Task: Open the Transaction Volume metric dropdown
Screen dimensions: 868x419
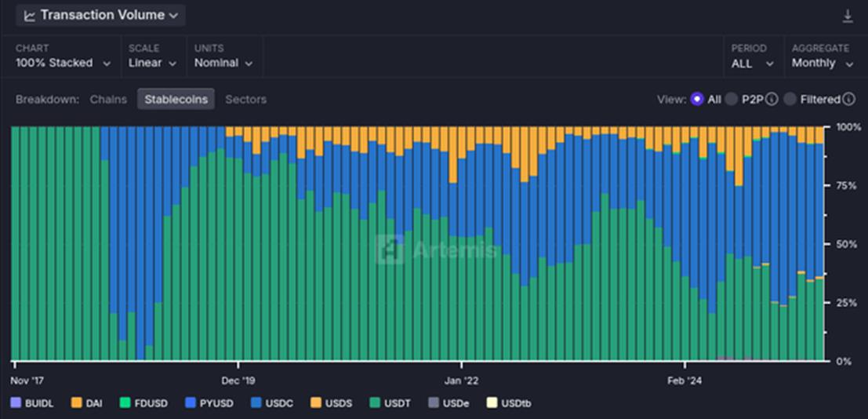Action: [100, 16]
